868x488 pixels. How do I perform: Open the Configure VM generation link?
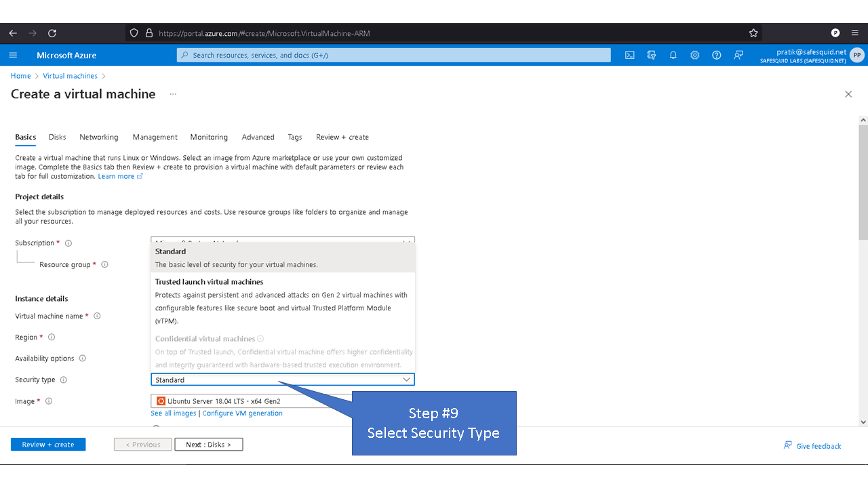point(242,413)
